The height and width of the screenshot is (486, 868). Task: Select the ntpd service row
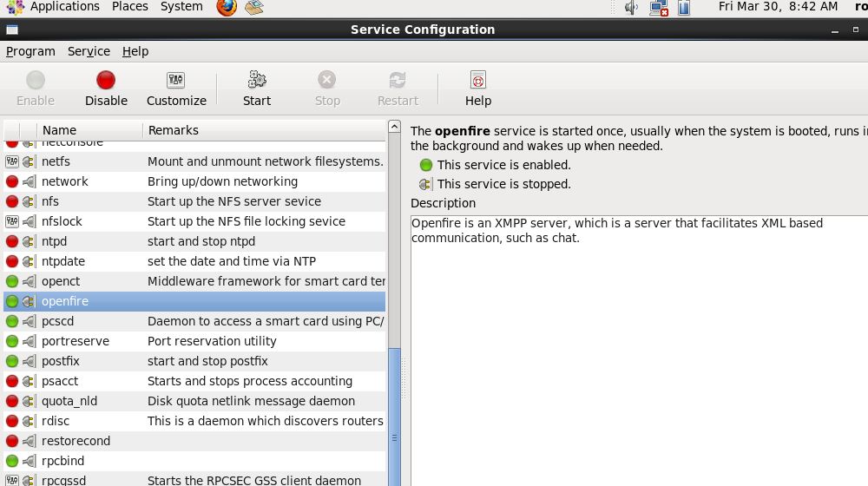click(x=194, y=241)
